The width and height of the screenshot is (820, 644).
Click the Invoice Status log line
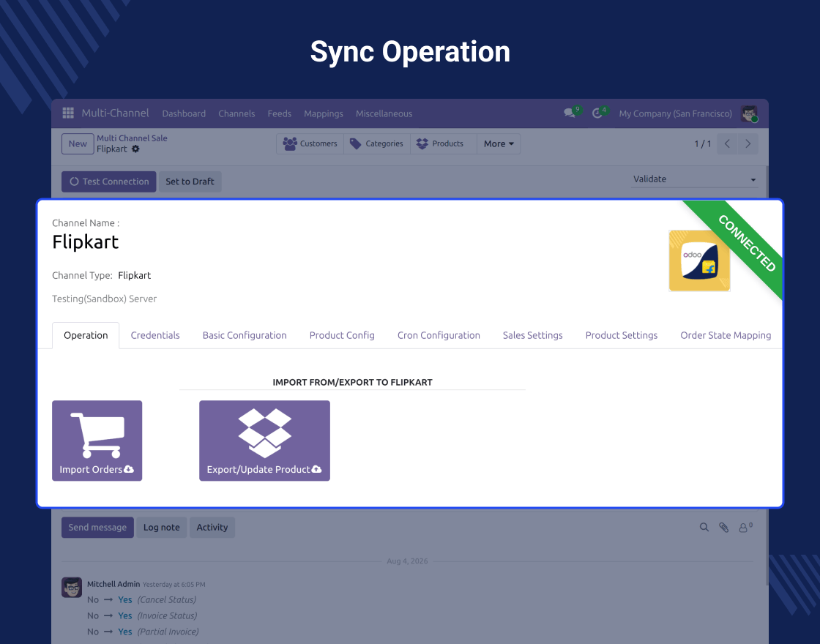[x=142, y=615]
